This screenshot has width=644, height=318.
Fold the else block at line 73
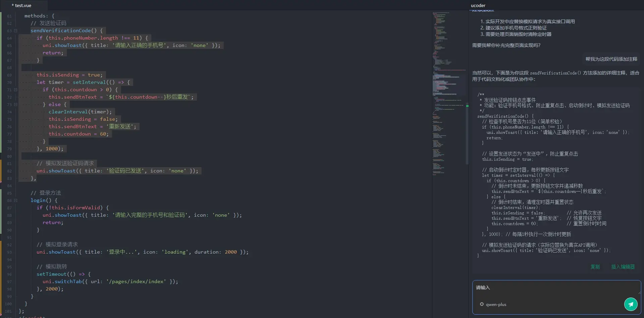pos(15,104)
